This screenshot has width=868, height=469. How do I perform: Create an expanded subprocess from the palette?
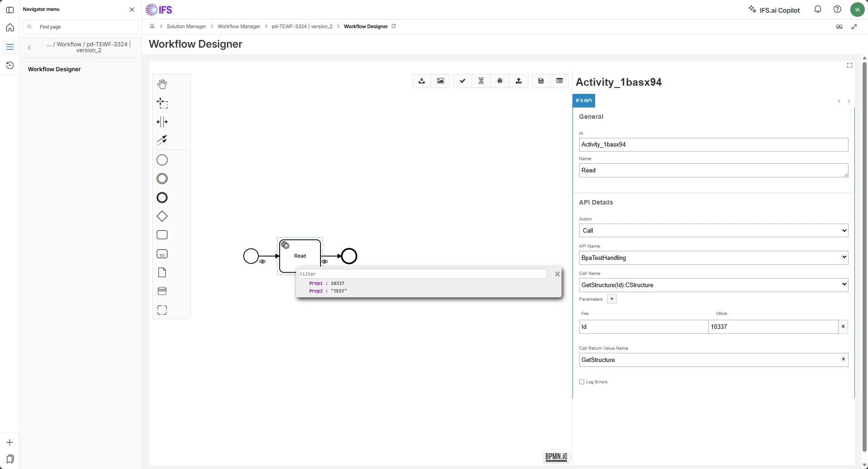click(x=162, y=254)
